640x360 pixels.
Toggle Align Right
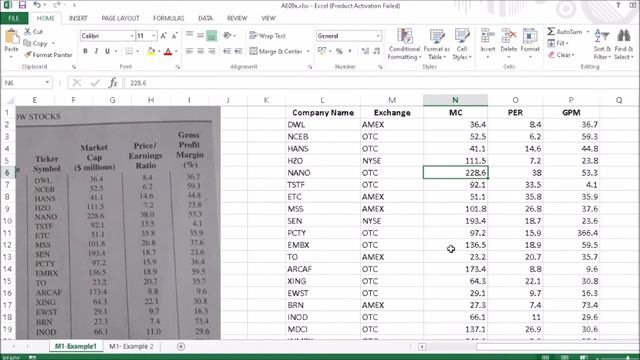point(211,51)
